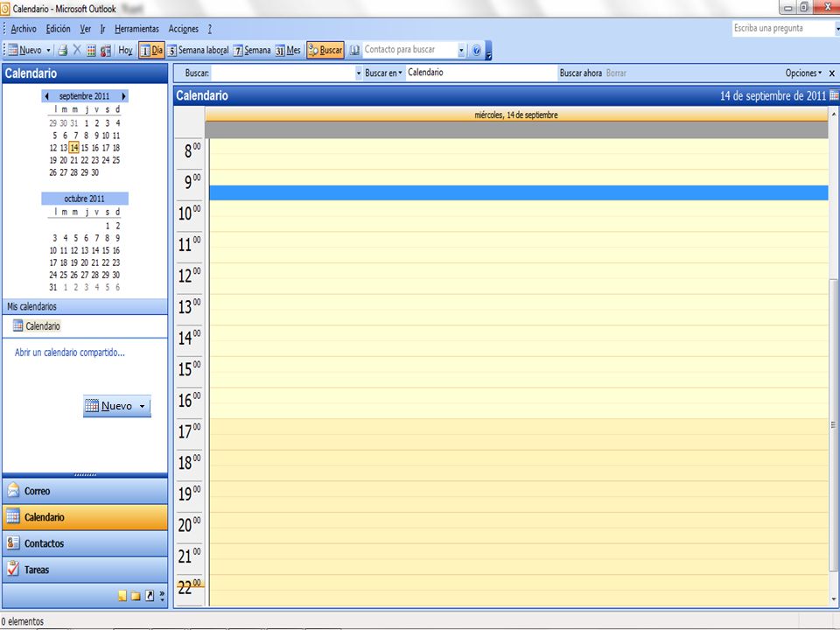Image resolution: width=840 pixels, height=630 pixels.
Task: Click the toolbar icon just left of Hoy
Action: click(x=106, y=51)
